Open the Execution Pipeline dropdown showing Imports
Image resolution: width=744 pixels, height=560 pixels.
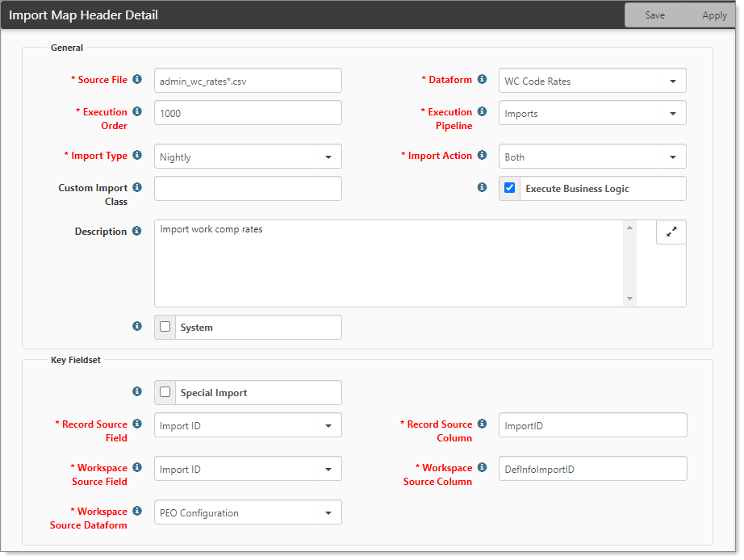pos(592,113)
